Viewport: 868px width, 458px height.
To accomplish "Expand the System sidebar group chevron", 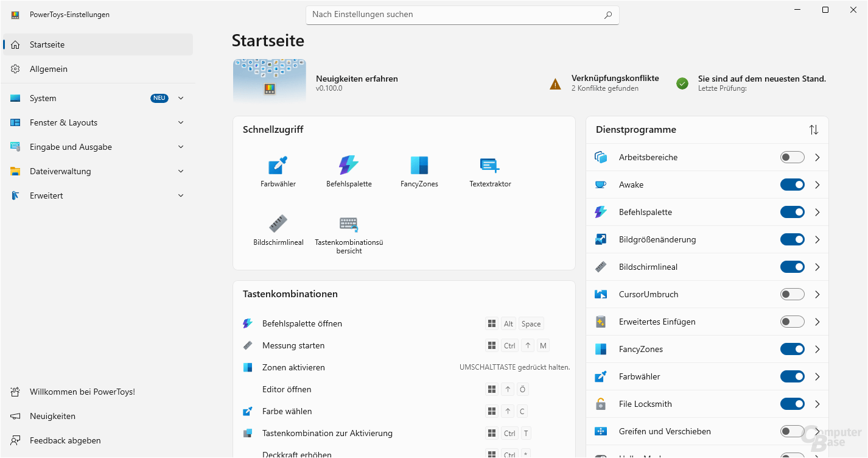I will coord(181,98).
